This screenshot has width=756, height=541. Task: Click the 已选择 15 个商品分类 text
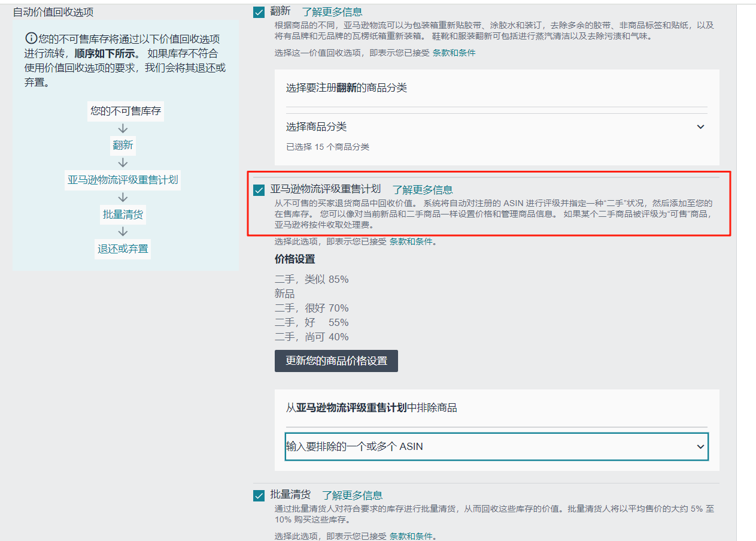pos(328,147)
